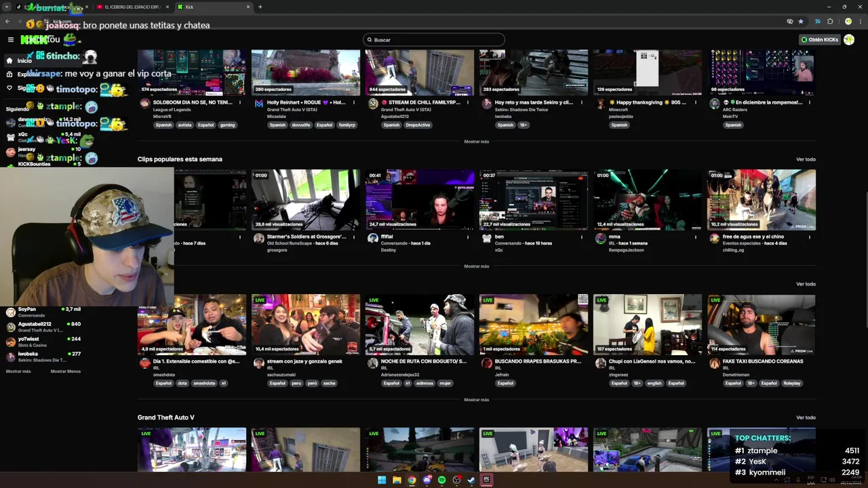Click the Chrome profile avatar
Viewport: 868px width, 488px height.
pyautogui.click(x=848, y=21)
